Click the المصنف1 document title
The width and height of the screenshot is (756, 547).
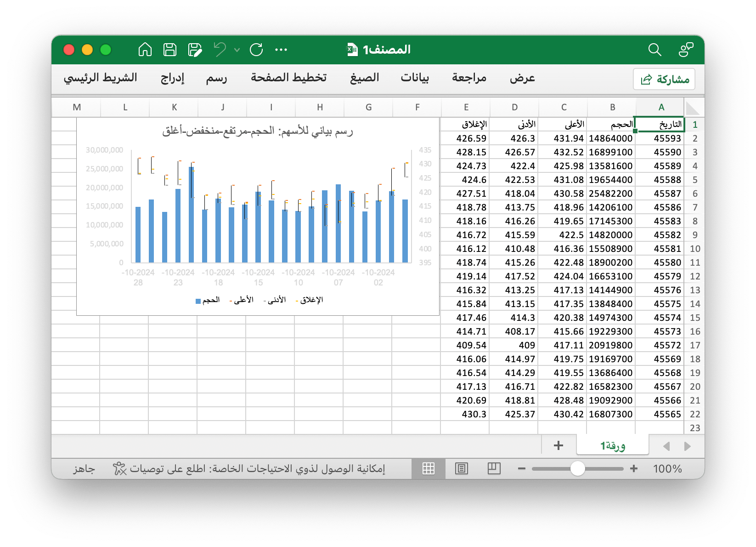point(386,49)
